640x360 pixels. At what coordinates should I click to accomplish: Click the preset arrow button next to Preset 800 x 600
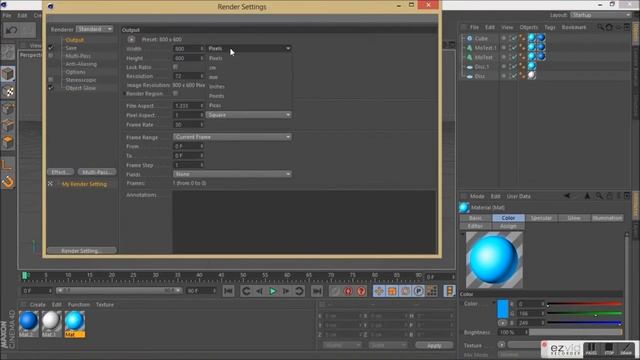pos(131,40)
